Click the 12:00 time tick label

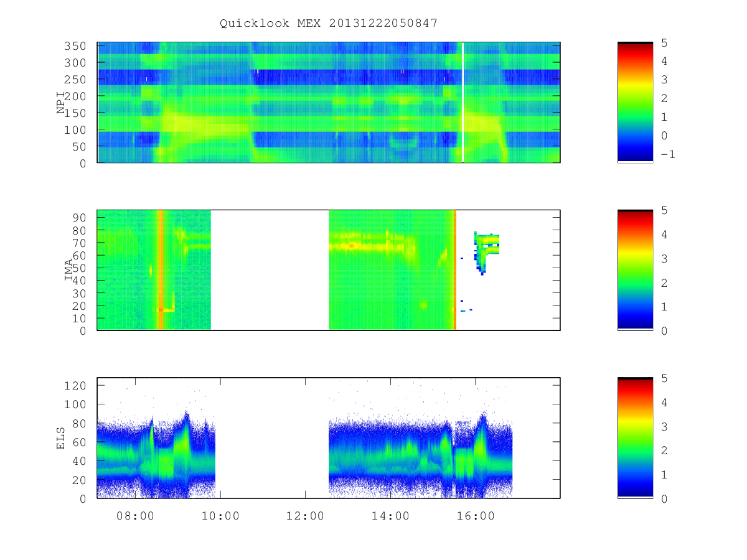305,516
